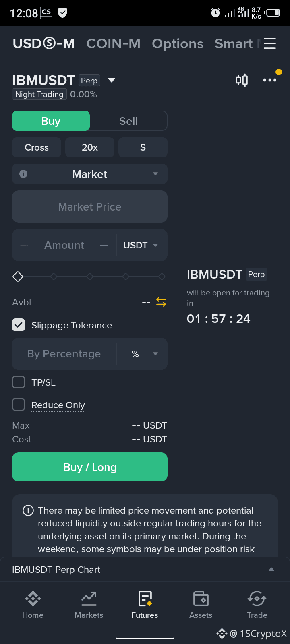Open Assets wallet in bottom navigation
This screenshot has width=290, height=644.
(x=201, y=605)
